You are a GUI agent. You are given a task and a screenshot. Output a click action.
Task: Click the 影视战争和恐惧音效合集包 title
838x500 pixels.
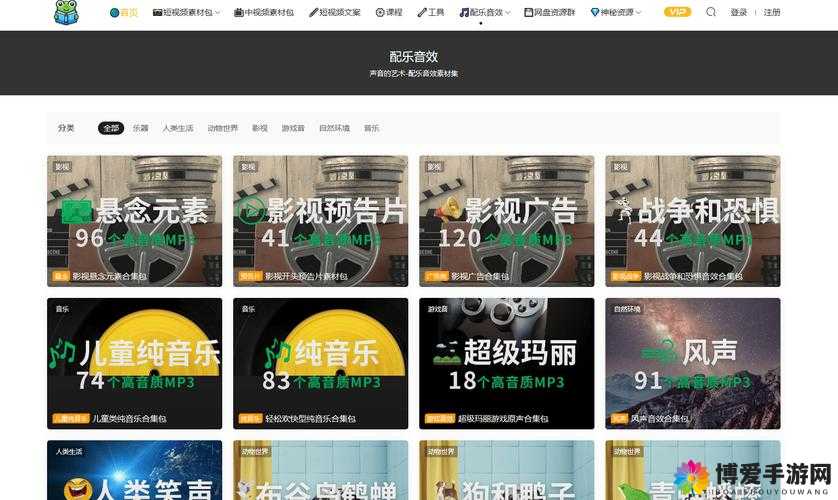pyautogui.click(x=693, y=276)
